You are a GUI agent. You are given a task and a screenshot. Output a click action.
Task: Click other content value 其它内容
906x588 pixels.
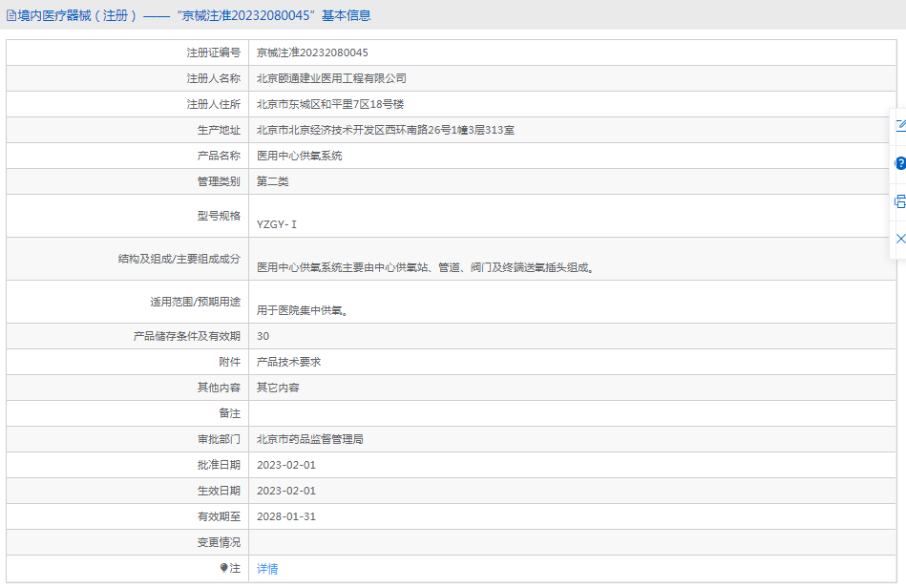pyautogui.click(x=278, y=388)
